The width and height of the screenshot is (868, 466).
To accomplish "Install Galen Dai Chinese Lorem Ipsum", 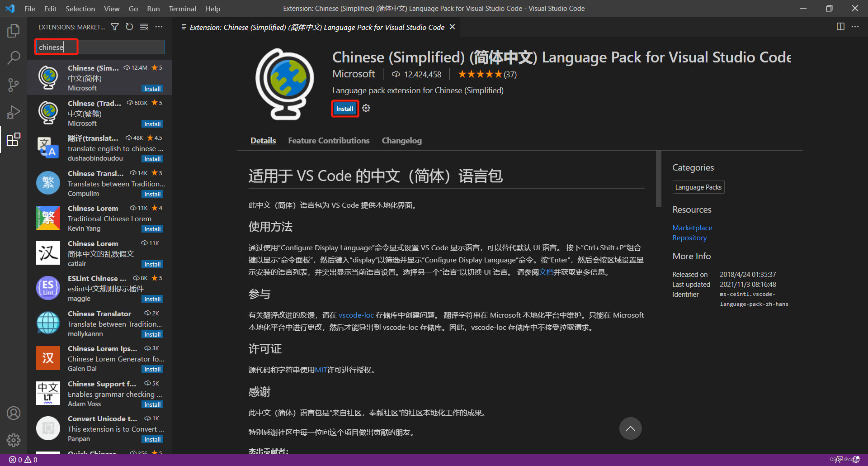I will [x=152, y=369].
